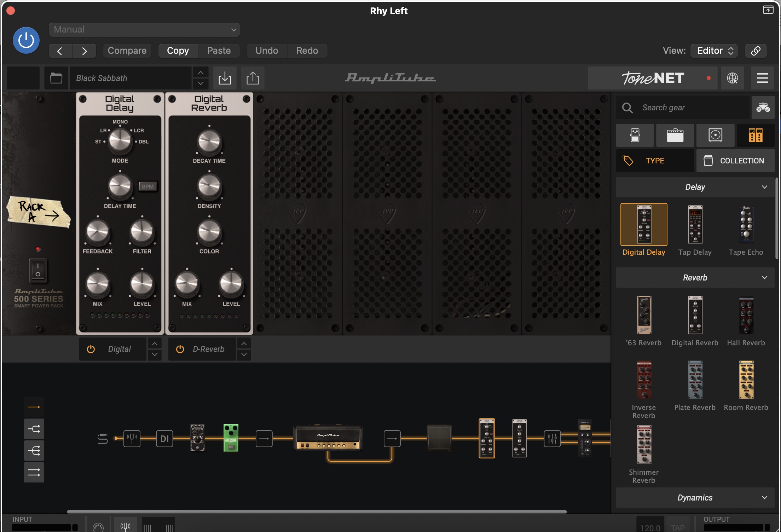
Task: Select the Stomp gear category icon
Action: [635, 135]
